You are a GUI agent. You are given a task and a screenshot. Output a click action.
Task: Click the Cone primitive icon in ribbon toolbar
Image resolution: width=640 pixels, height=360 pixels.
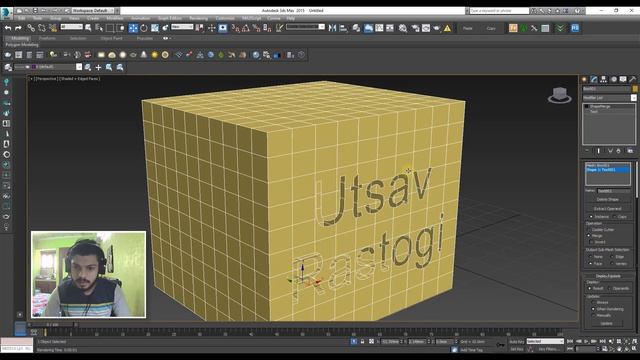[x=144, y=55]
